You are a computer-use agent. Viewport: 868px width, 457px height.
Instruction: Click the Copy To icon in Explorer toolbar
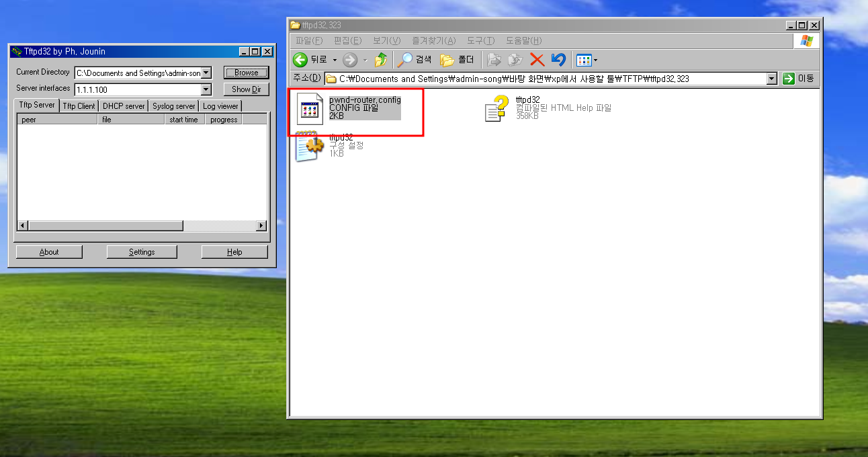click(x=515, y=60)
